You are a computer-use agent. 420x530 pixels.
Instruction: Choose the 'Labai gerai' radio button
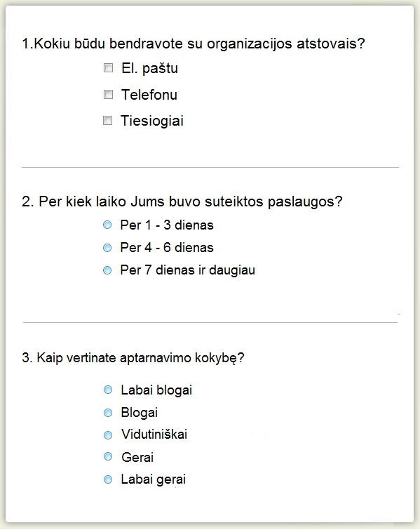coord(108,479)
